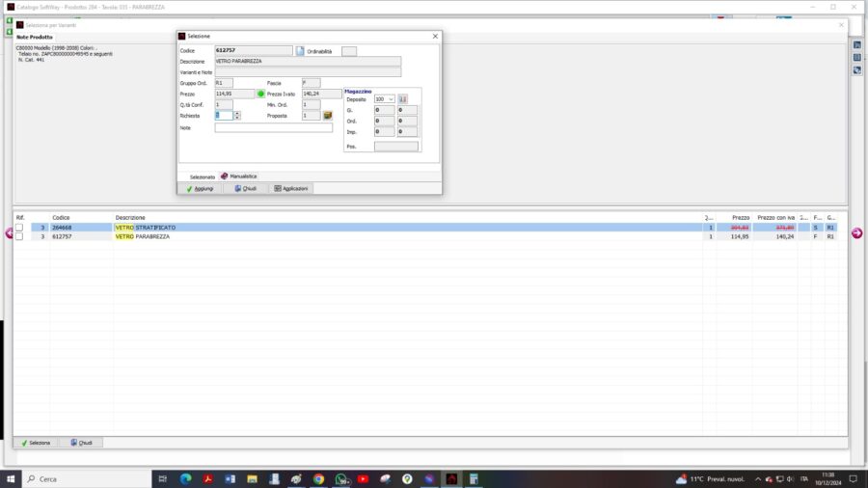Click the green price indicator beside Prezzo

(x=260, y=94)
